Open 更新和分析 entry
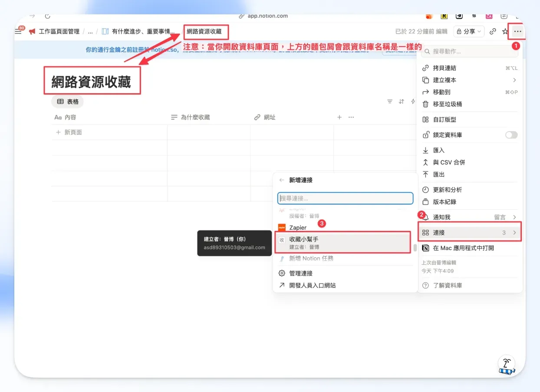The height and width of the screenshot is (392, 540). (470, 190)
